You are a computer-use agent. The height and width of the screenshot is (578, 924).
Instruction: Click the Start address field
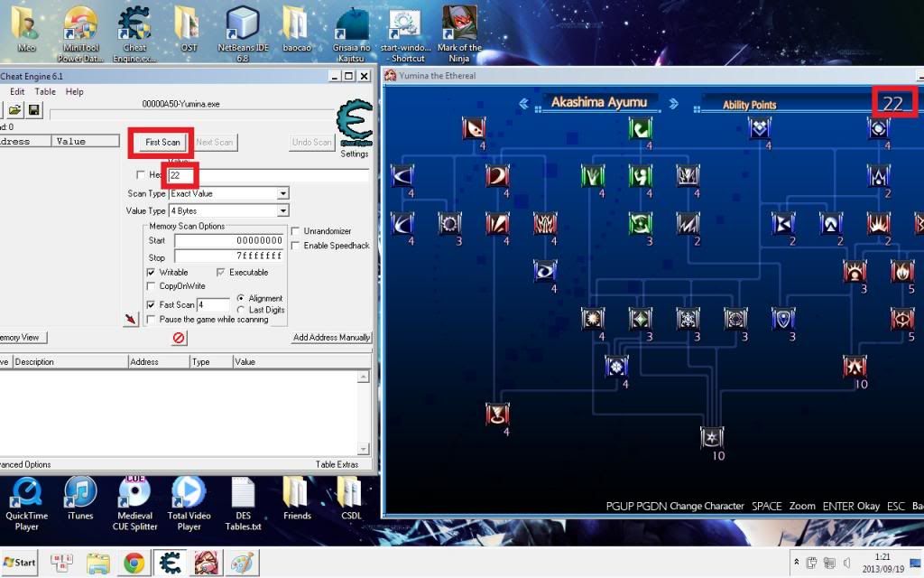pos(229,240)
